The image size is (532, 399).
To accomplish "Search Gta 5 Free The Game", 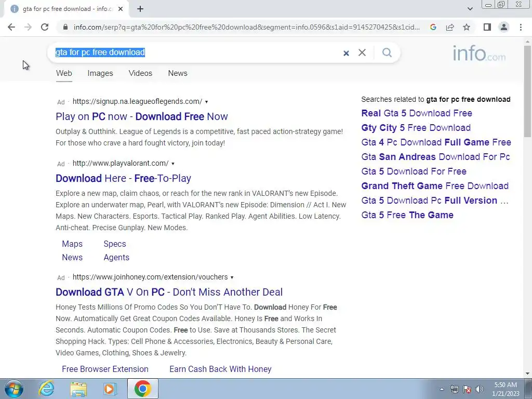I will pos(407,215).
